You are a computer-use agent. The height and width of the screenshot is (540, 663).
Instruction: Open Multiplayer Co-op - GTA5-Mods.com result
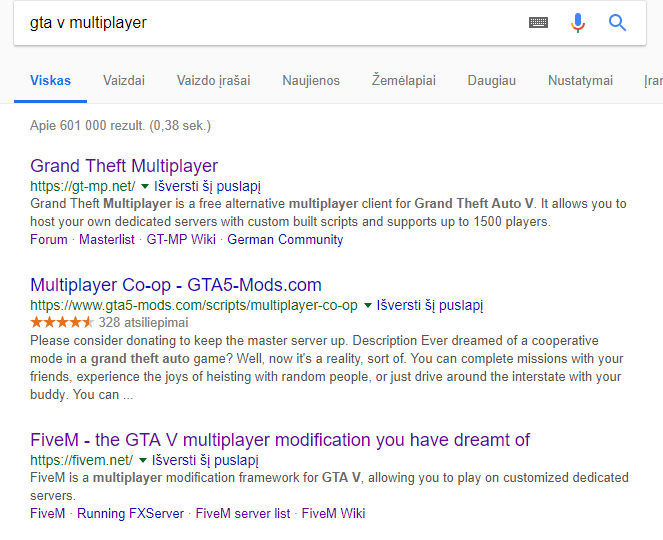[x=175, y=285]
